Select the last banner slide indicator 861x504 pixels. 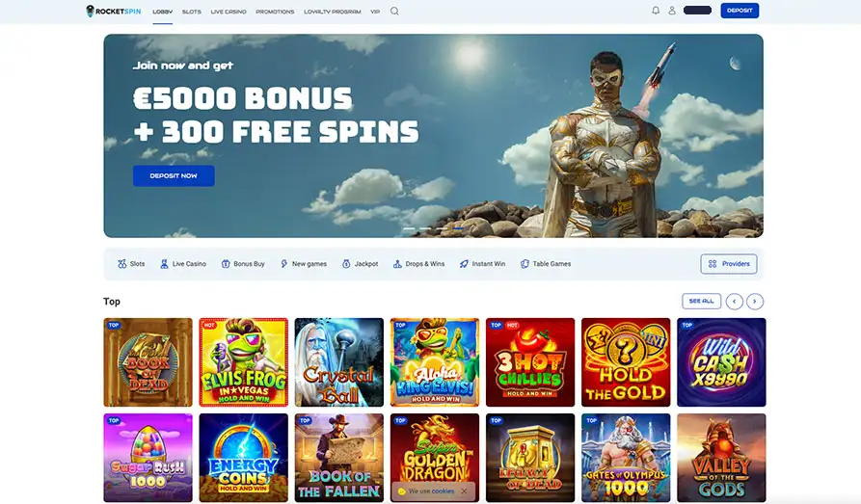pos(459,227)
